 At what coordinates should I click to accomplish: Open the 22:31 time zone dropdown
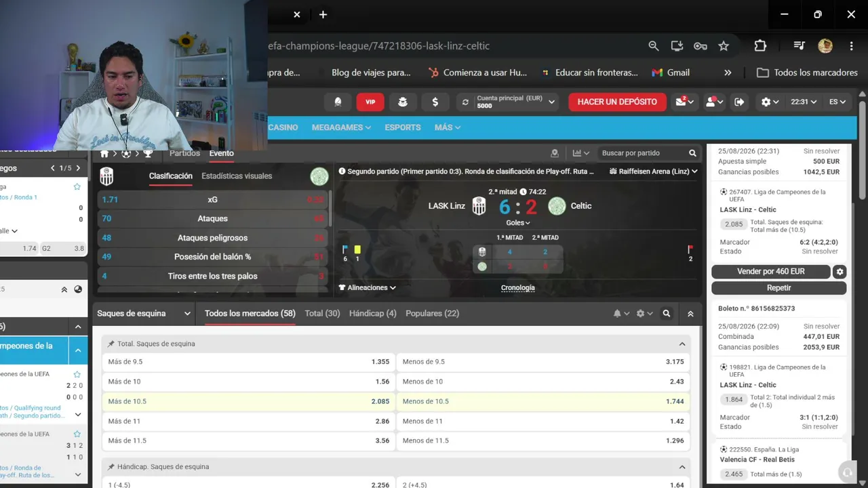[x=804, y=102]
